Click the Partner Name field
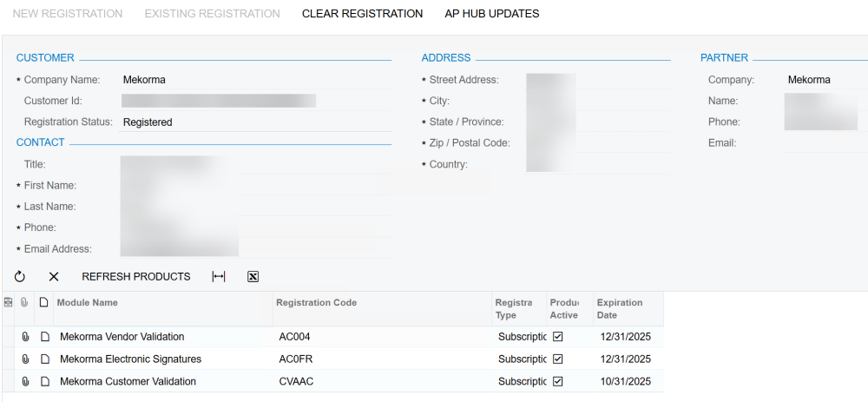Viewport: 868px width, 402px height. 826,101
